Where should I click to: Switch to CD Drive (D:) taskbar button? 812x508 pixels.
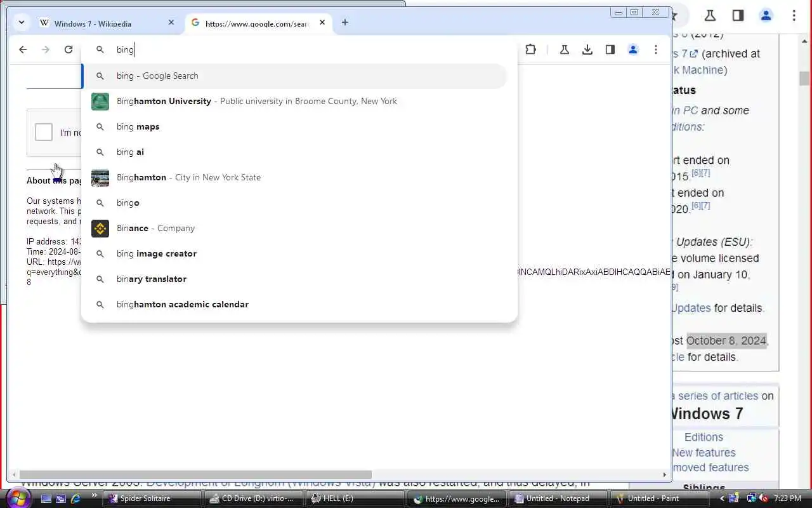(254, 498)
